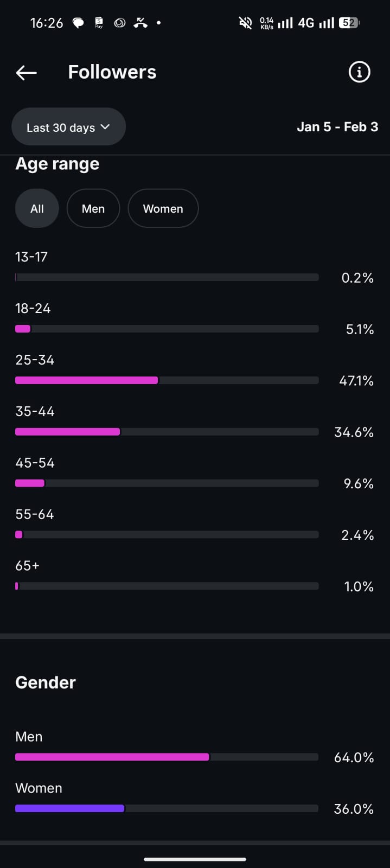Screen dimensions: 390x868
Task: Tap the missed call status icon
Action: tap(140, 23)
